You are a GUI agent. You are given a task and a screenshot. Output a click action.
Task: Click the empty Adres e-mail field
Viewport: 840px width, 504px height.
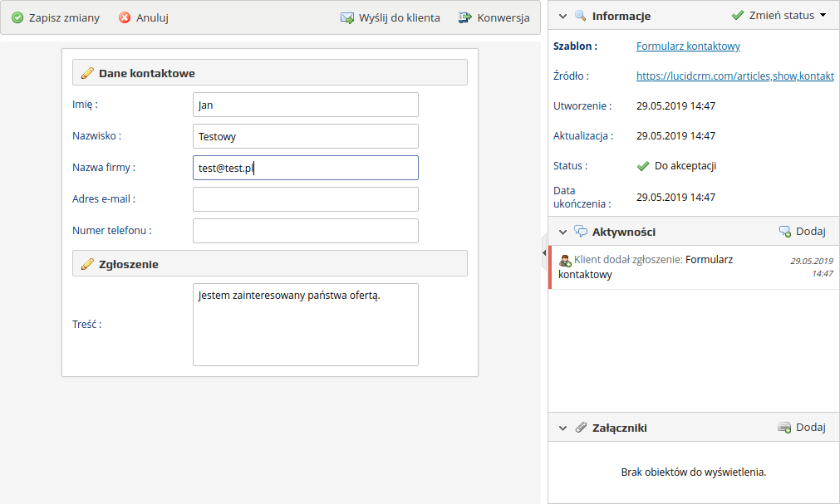[306, 199]
